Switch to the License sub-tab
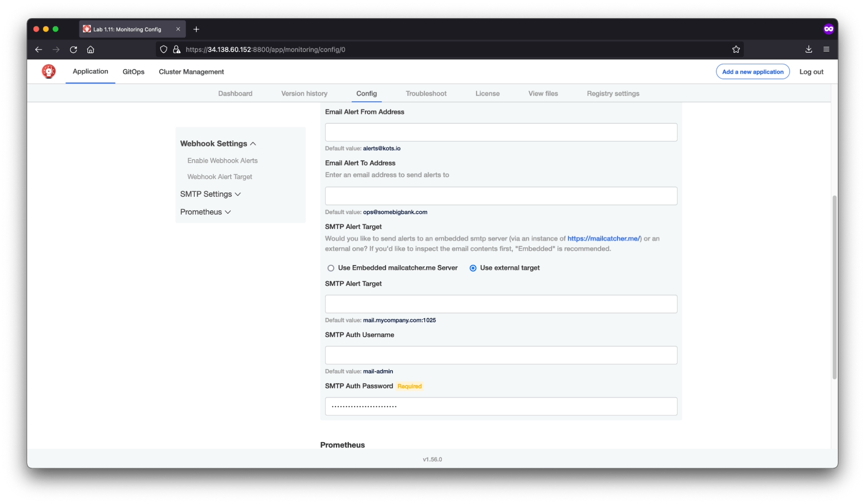Viewport: 865px width, 504px height. 487,93
